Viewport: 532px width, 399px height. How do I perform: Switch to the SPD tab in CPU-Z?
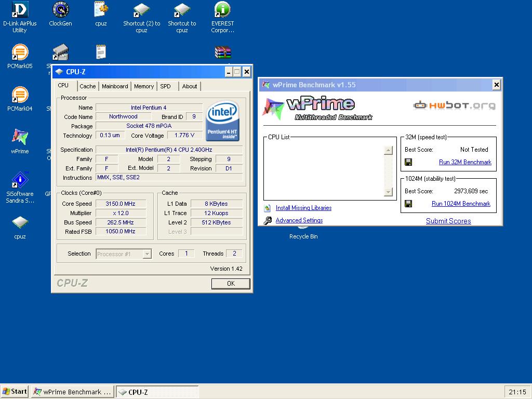[x=166, y=86]
